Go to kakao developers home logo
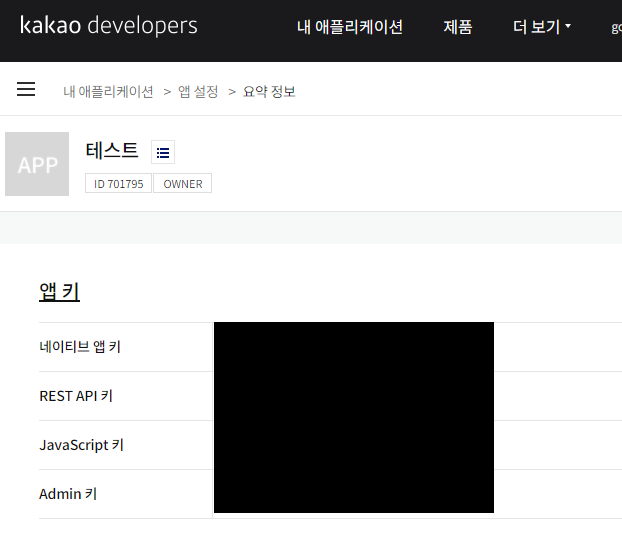The height and width of the screenshot is (533, 622). tap(108, 26)
